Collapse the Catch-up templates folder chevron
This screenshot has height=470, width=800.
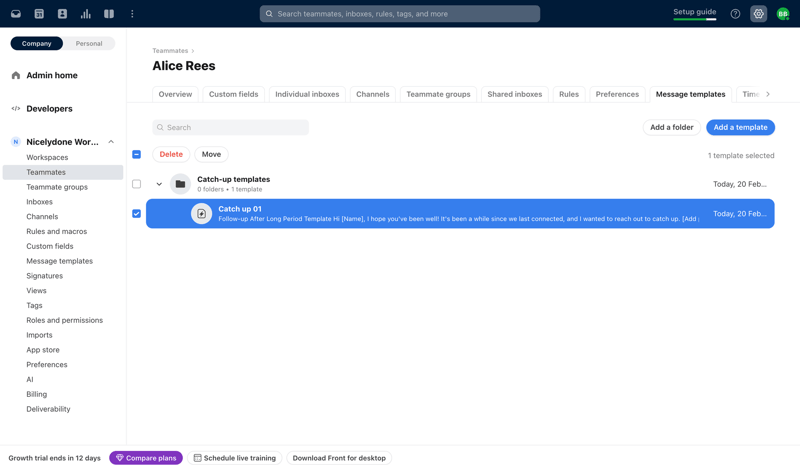tap(159, 184)
